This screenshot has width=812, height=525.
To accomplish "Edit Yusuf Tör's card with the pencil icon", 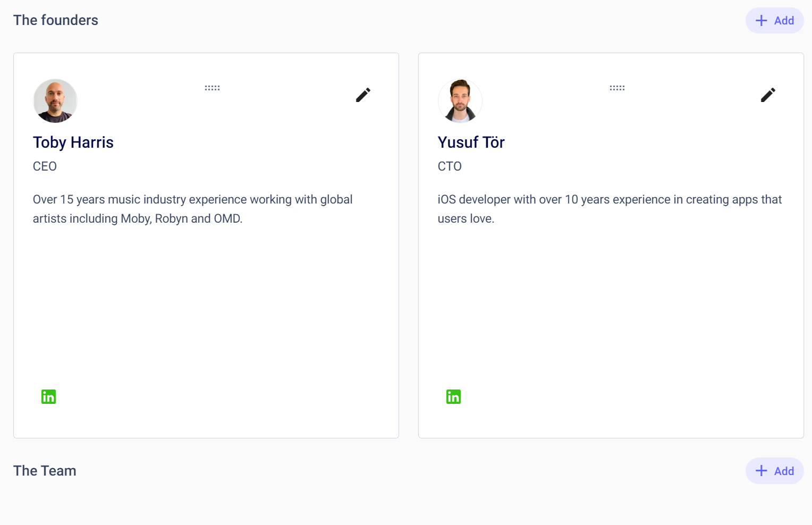I will point(768,95).
